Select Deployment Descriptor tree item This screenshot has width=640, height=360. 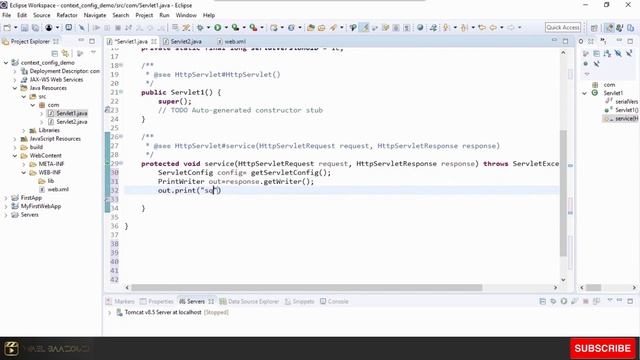coord(60,71)
